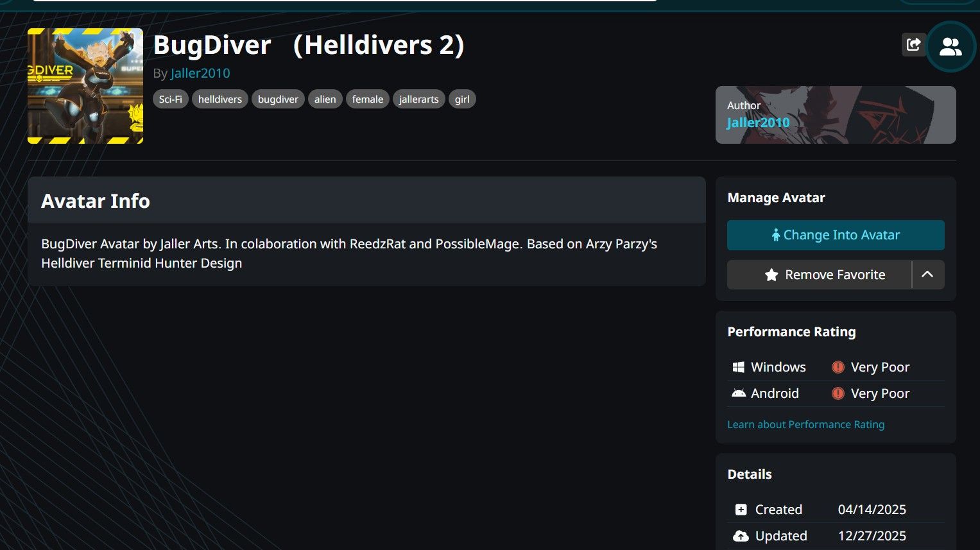
Task: Select the helldivers tag
Action: tap(220, 99)
